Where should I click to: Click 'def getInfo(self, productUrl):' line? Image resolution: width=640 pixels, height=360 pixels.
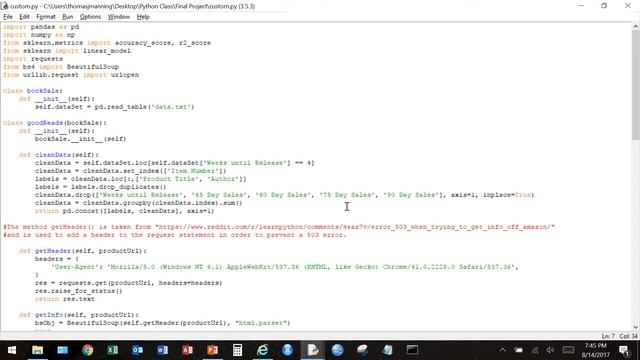click(79, 315)
